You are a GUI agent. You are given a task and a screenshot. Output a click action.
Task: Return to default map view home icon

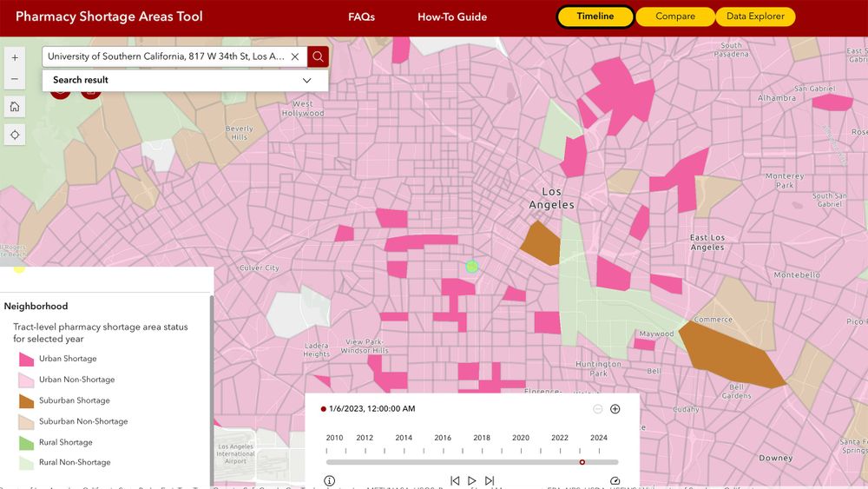coord(15,106)
